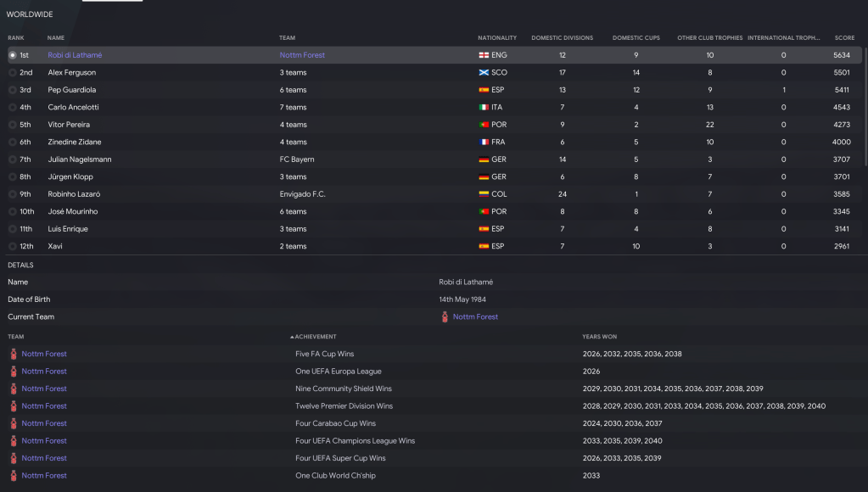The width and height of the screenshot is (868, 492).
Task: Click the club kit icon beside Current Team
Action: [445, 317]
